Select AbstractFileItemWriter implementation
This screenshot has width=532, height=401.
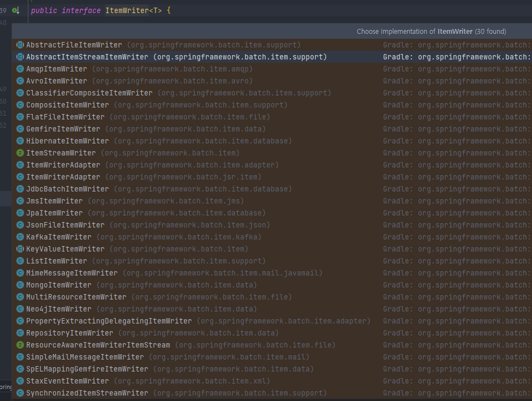pyautogui.click(x=272, y=45)
